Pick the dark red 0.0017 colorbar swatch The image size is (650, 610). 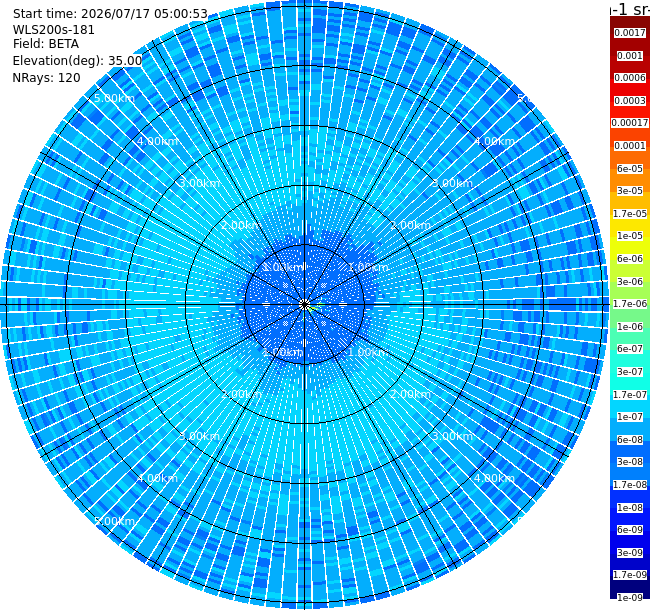tap(630, 33)
